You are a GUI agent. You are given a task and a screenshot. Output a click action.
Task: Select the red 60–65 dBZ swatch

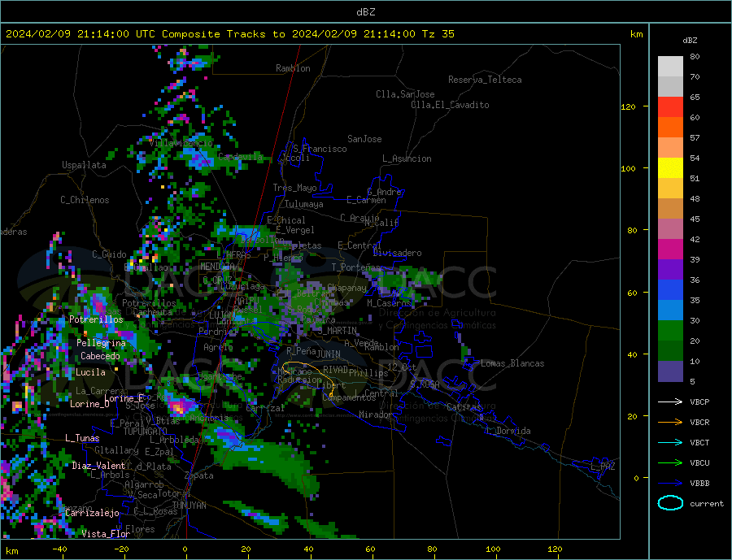click(670, 106)
